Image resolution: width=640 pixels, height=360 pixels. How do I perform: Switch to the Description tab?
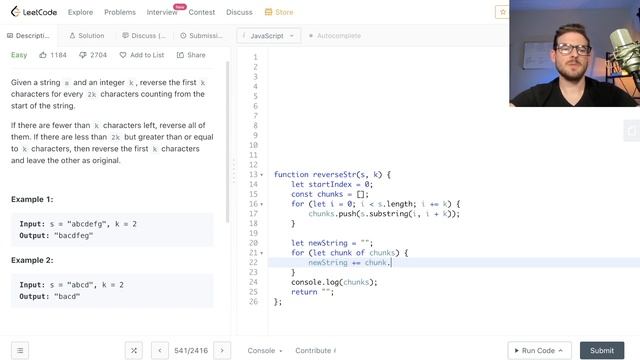29,36
